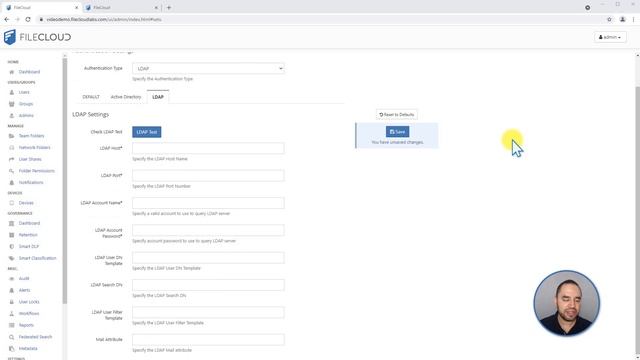This screenshot has width=640, height=360.
Task: Select the LDAP settings tab
Action: click(158, 97)
